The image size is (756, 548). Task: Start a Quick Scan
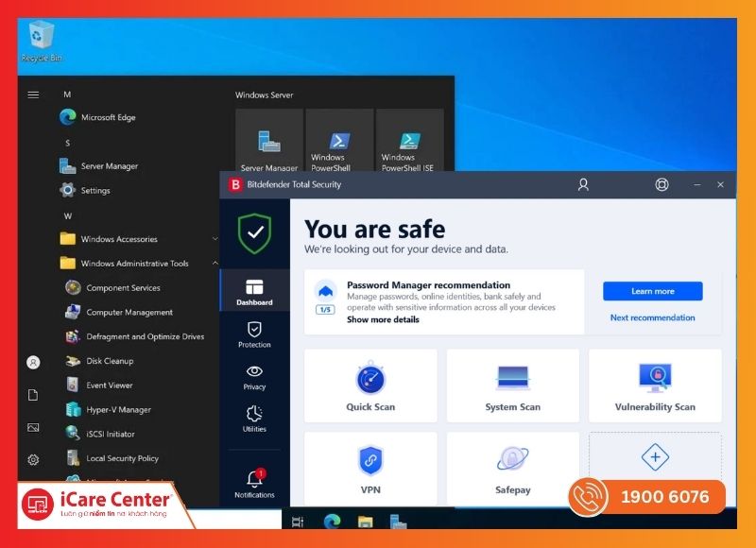(x=370, y=385)
